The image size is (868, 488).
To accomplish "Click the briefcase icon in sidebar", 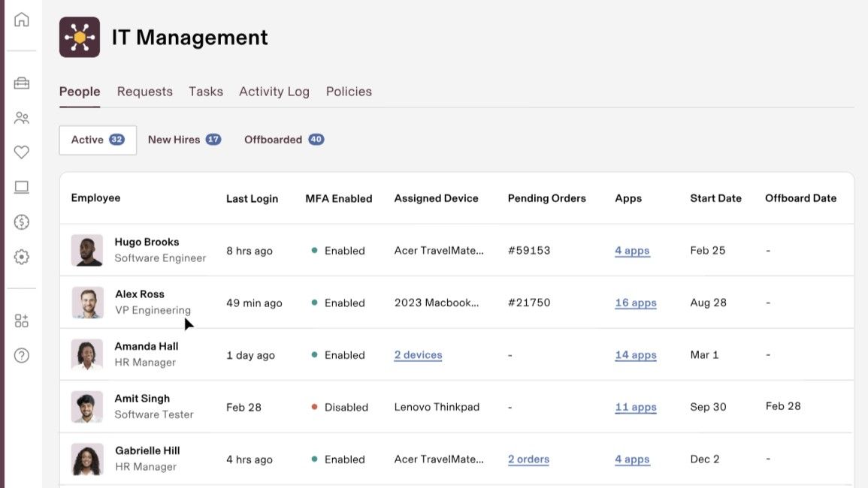I will (22, 83).
